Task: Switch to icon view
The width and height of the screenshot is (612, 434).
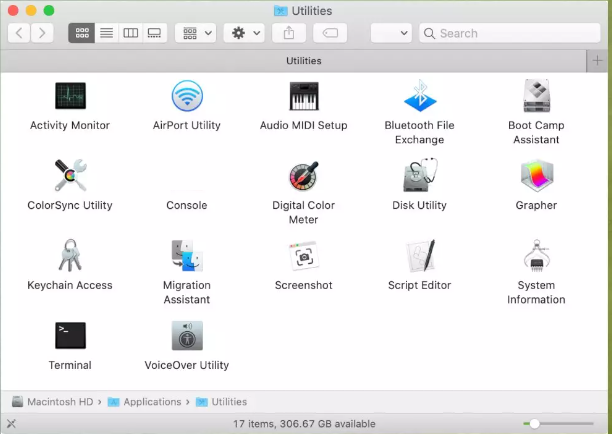Action: pyautogui.click(x=82, y=33)
